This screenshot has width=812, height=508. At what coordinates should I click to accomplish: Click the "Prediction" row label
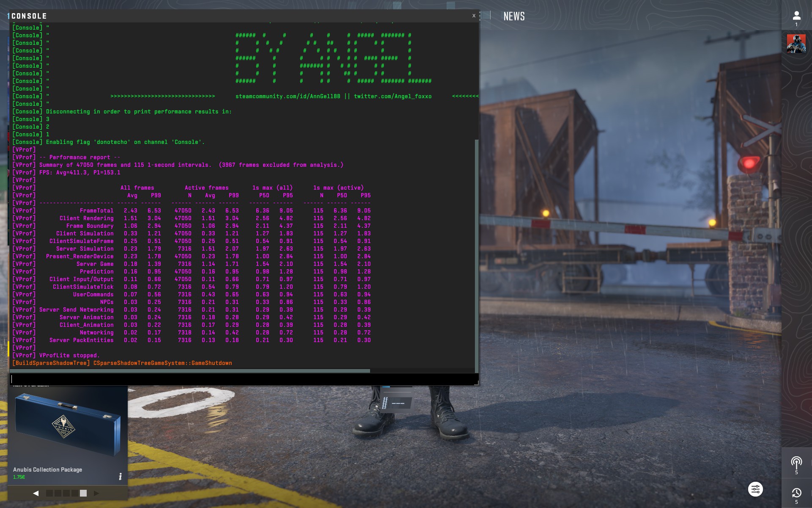97,272
